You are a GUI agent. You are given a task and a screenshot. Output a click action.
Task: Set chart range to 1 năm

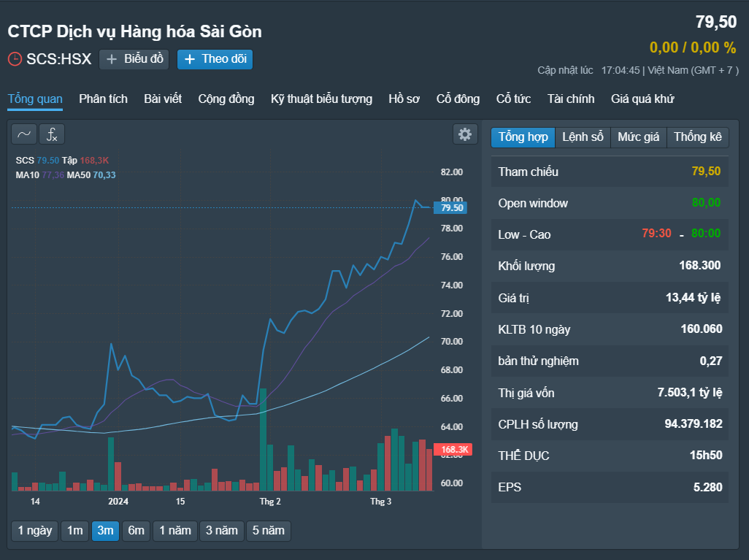click(x=174, y=531)
